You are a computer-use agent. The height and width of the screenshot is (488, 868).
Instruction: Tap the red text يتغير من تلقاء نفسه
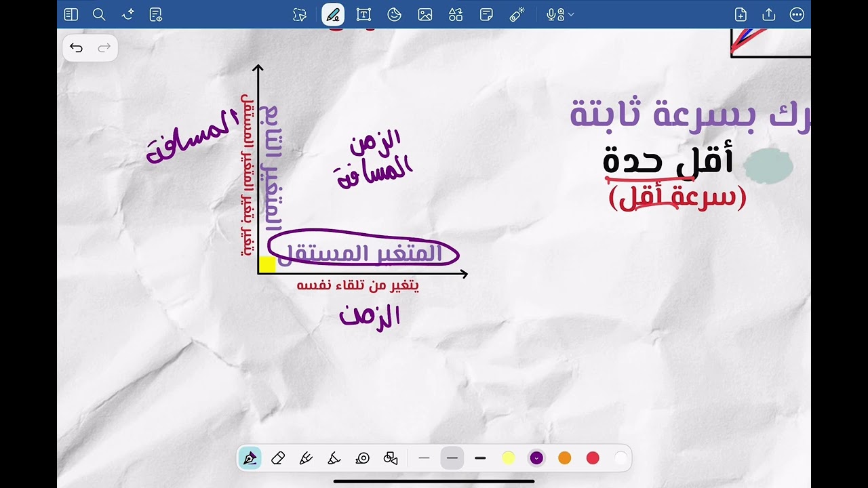pos(358,285)
